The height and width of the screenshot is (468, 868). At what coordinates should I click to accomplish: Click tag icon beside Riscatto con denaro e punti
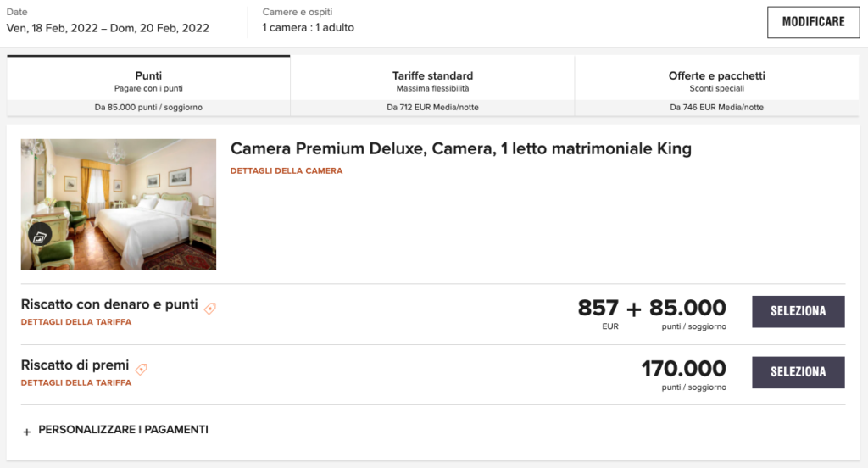(x=210, y=309)
